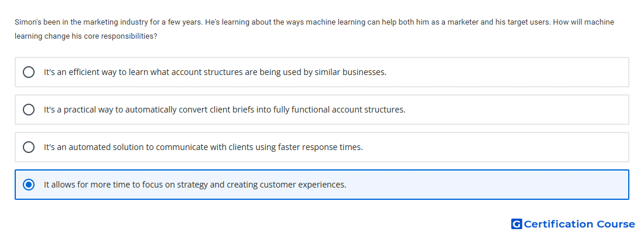Screen dimensions: 644x235
Task: Click the text 'It allows for more time to focus on strategy'
Action: click(x=126, y=185)
